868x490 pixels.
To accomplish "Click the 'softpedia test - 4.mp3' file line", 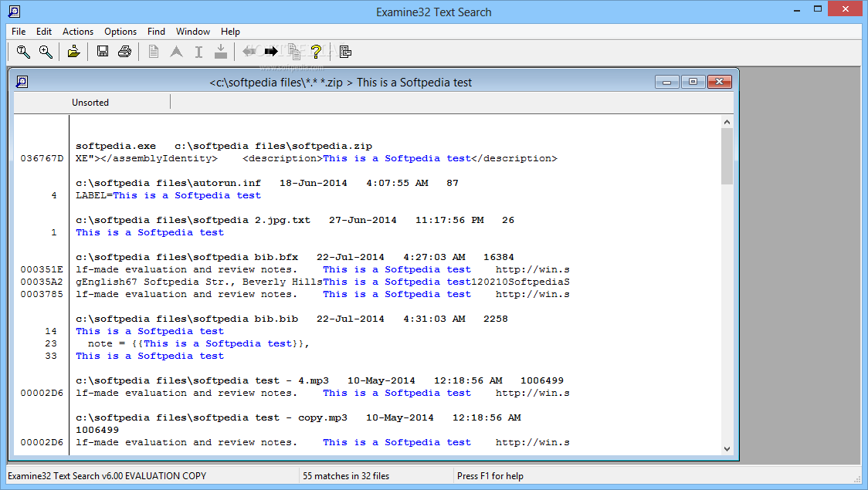I will click(320, 380).
